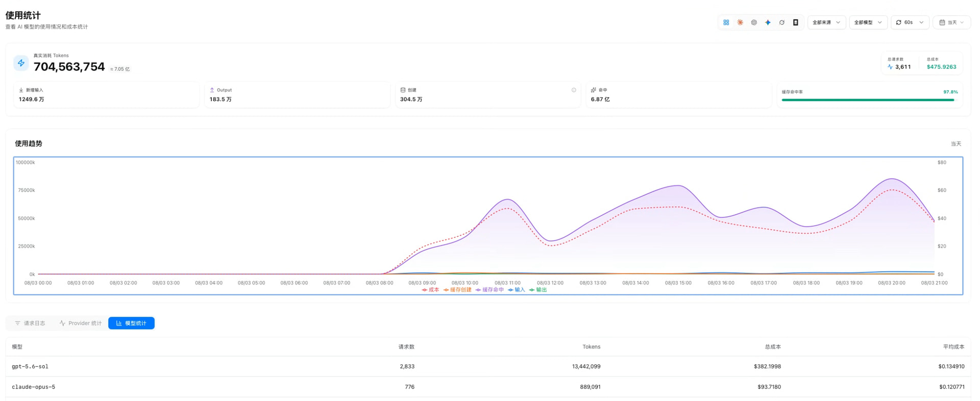Filter by the Claude starburst icon
The width and height of the screenshot is (980, 401).
tap(740, 22)
